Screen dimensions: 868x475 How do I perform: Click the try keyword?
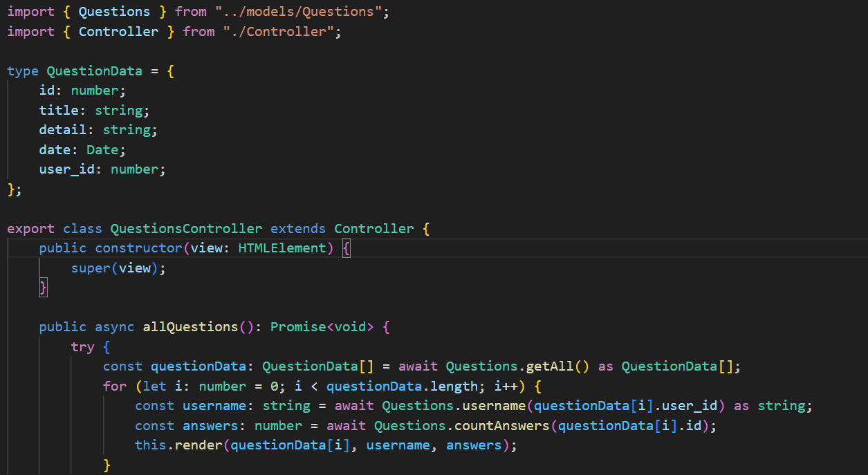tap(82, 346)
